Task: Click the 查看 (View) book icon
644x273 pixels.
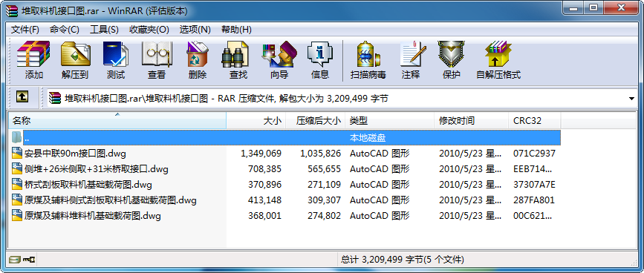Action: tap(157, 60)
